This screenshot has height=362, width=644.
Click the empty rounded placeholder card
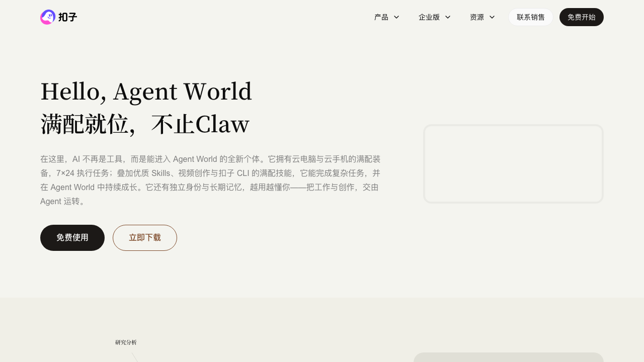click(513, 164)
